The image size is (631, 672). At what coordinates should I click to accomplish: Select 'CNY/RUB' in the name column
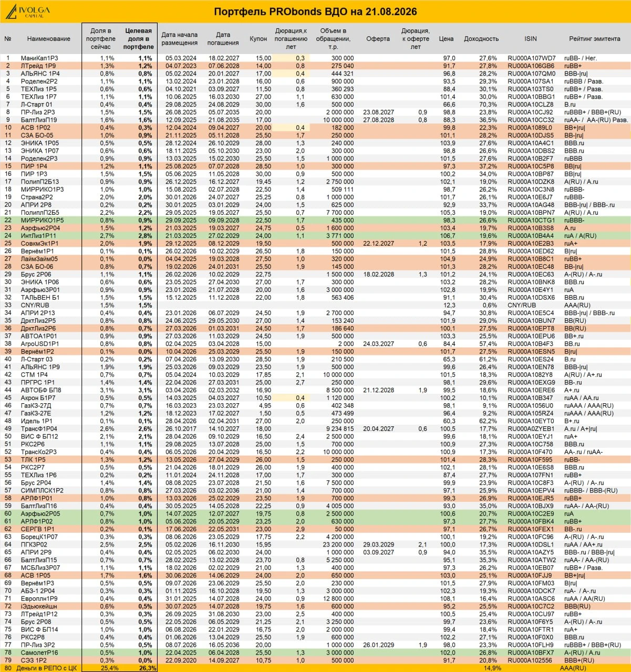(x=34, y=305)
